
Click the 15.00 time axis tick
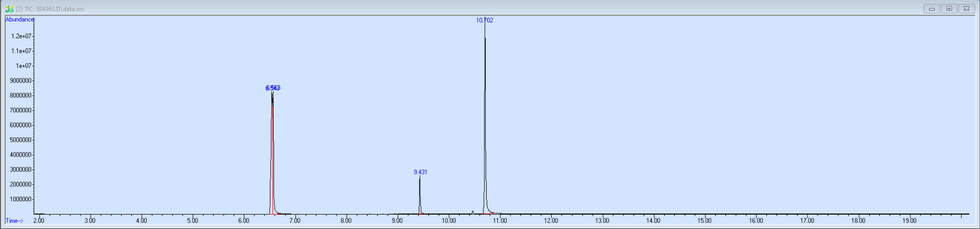[x=704, y=221]
